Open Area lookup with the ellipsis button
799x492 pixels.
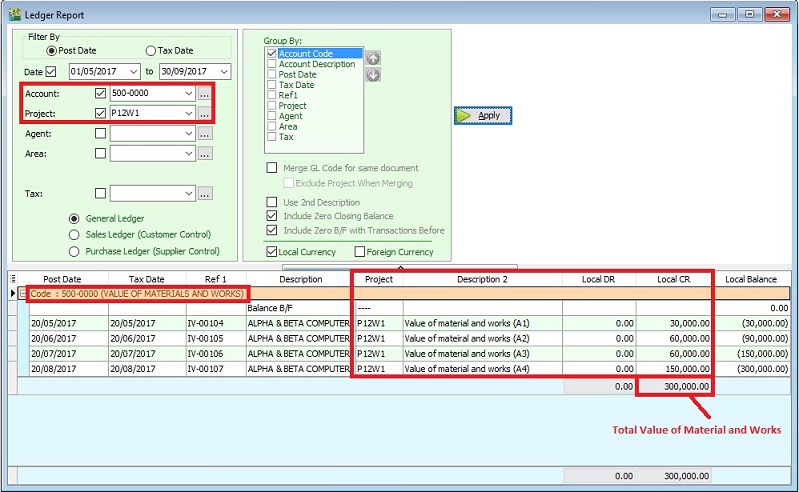pos(205,154)
